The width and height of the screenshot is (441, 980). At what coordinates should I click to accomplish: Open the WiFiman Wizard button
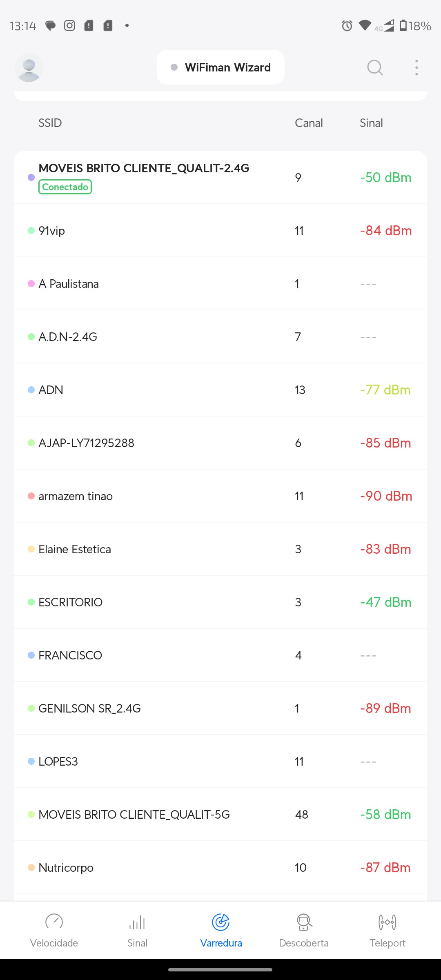220,67
